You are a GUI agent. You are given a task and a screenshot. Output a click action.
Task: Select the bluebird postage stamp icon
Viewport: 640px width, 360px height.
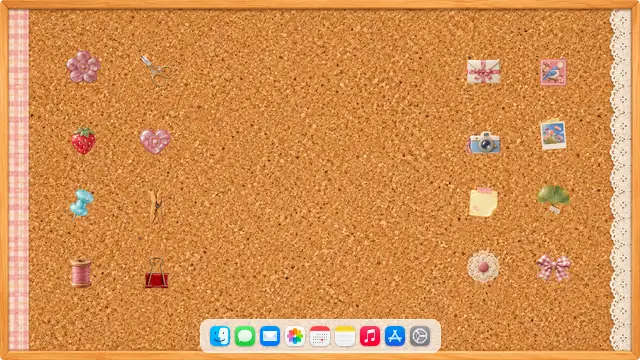553,72
